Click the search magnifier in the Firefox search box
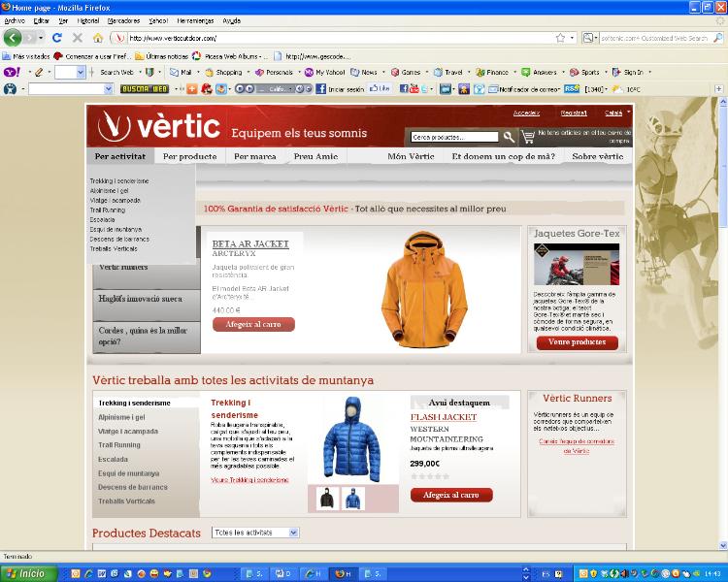Viewport: 728px width, 582px height. point(718,38)
